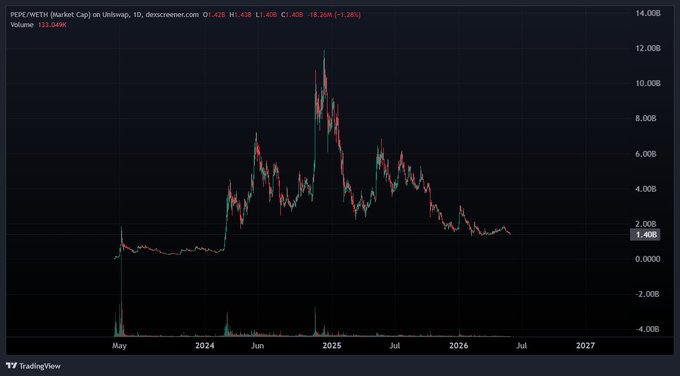This screenshot has width=680, height=376.
Task: Click the low value L1.40B
Action: point(266,15)
